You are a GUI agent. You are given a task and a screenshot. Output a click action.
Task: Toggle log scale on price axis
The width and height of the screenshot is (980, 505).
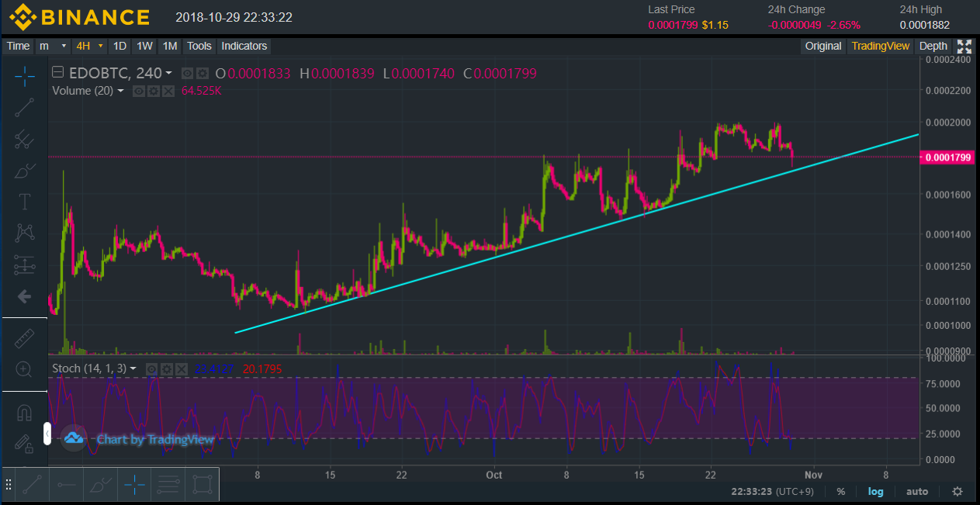click(x=875, y=491)
